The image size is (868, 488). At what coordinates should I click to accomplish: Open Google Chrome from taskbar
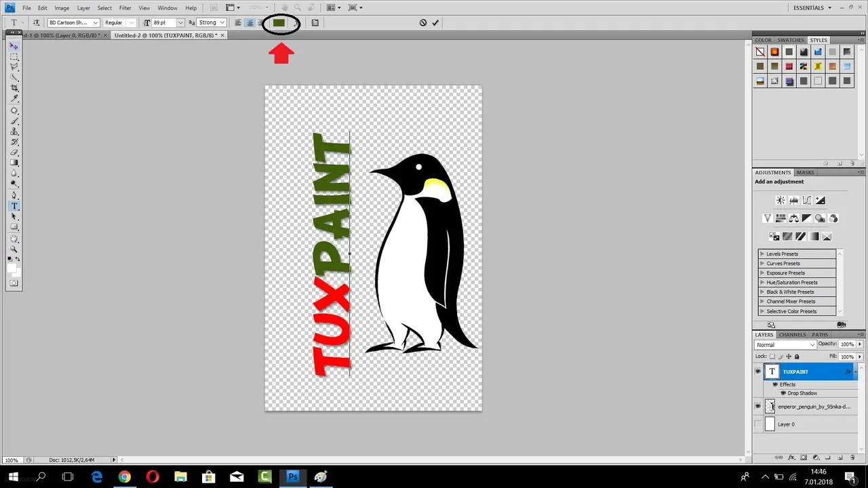pyautogui.click(x=124, y=476)
